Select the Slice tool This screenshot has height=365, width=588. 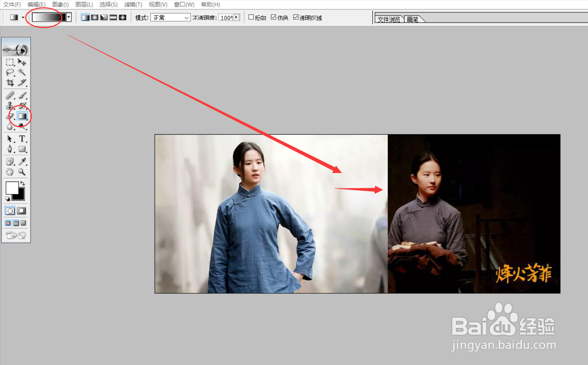22,82
